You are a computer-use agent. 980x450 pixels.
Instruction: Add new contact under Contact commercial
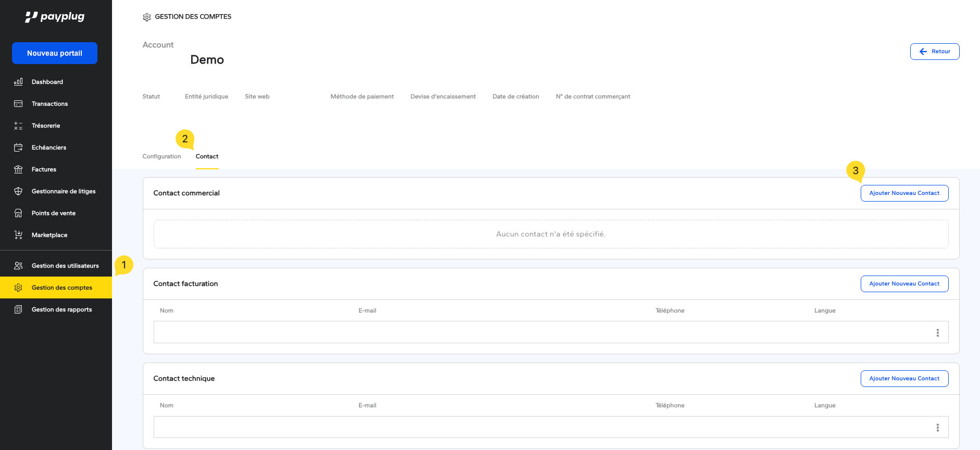(904, 193)
